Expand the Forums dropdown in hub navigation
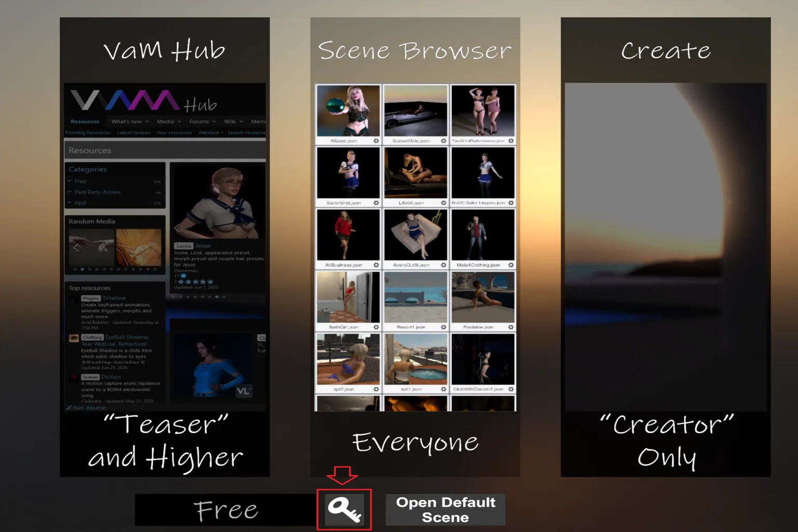 [x=202, y=122]
